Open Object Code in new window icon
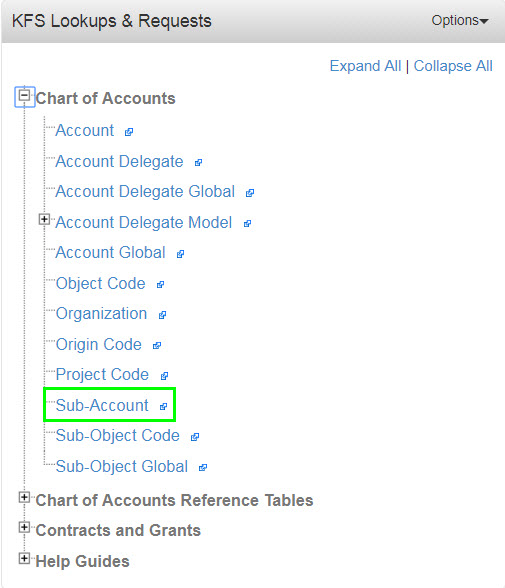This screenshot has width=505, height=588. pos(160,285)
